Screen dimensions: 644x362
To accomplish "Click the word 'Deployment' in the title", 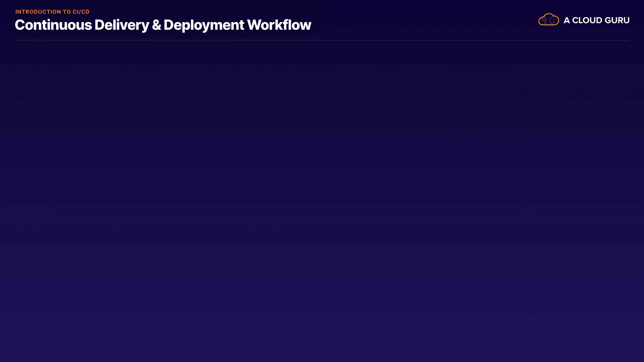I will tap(204, 25).
